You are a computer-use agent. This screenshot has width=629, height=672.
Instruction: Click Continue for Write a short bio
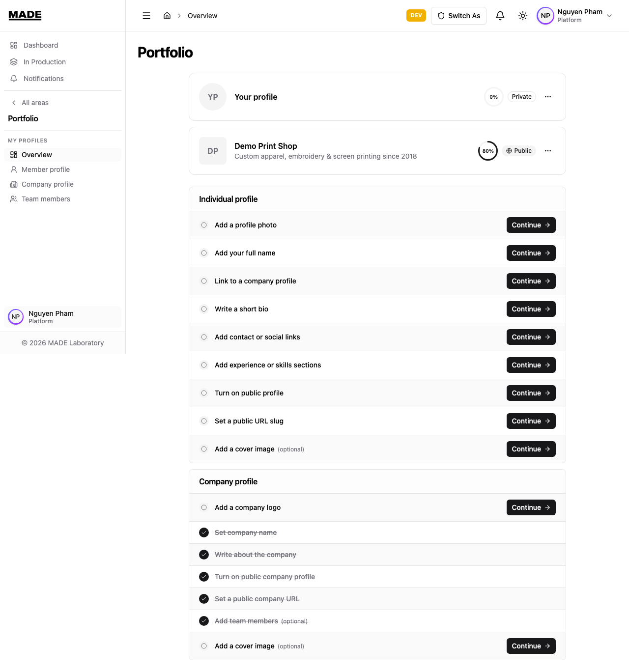pyautogui.click(x=531, y=309)
